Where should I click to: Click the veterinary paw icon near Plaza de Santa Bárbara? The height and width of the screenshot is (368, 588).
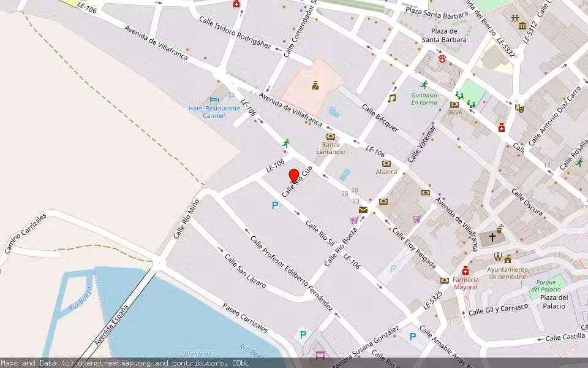(442, 59)
